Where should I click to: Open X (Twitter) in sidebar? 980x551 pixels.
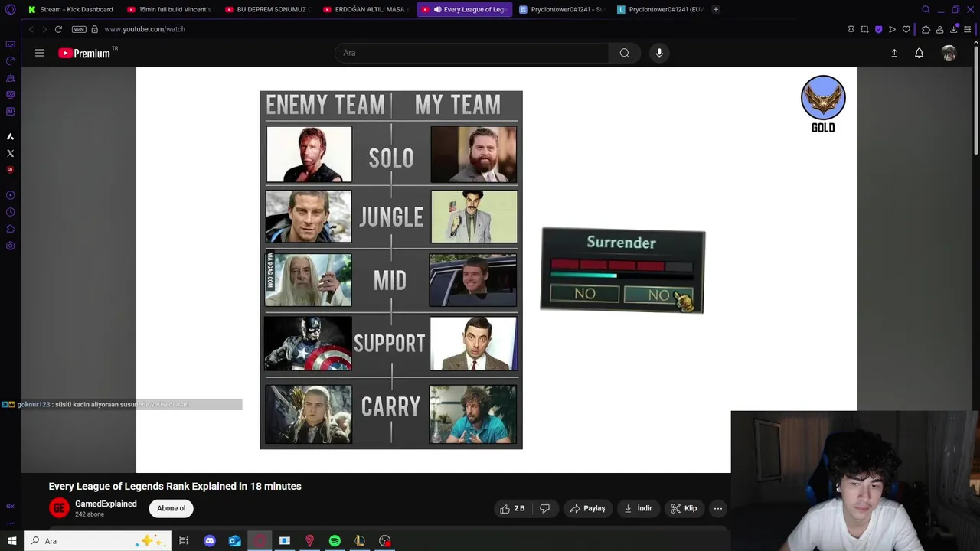click(x=10, y=153)
